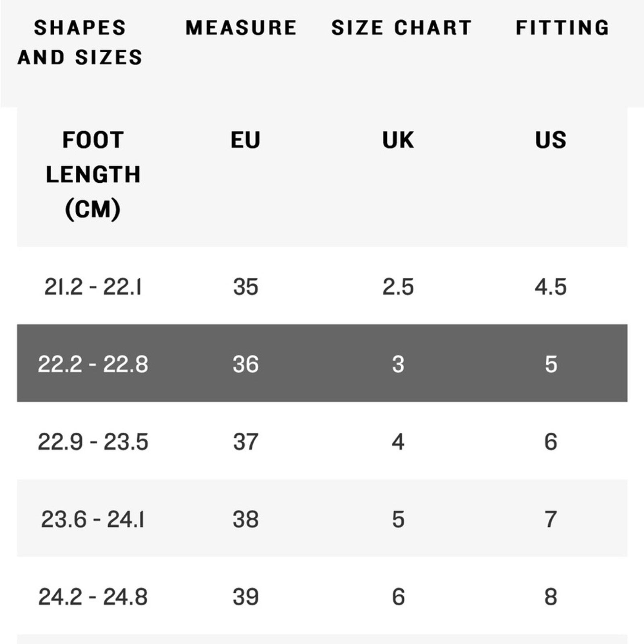The width and height of the screenshot is (644, 644).
Task: Click the EU column header
Action: [246, 140]
